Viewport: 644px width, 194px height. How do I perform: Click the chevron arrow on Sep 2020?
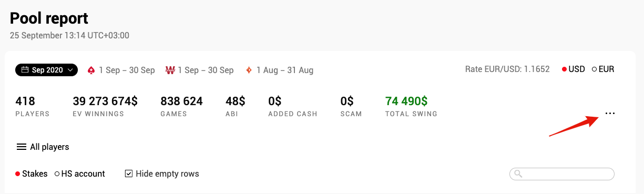coord(70,70)
